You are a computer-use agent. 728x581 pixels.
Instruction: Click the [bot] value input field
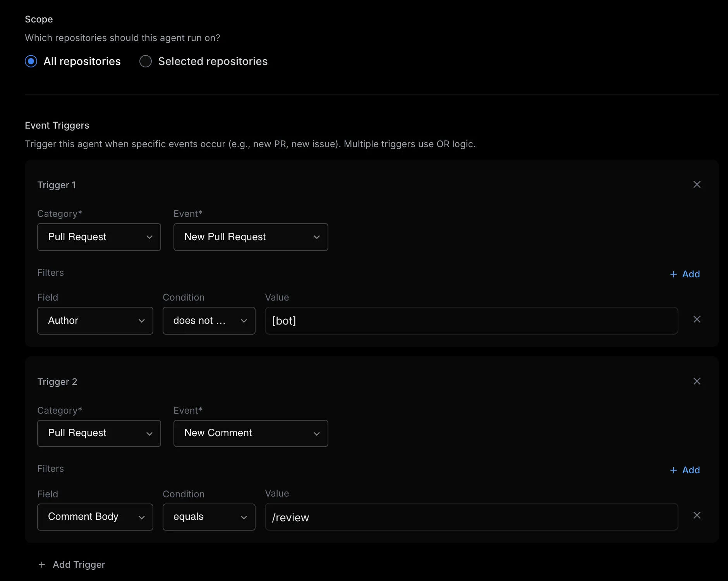[x=472, y=321]
